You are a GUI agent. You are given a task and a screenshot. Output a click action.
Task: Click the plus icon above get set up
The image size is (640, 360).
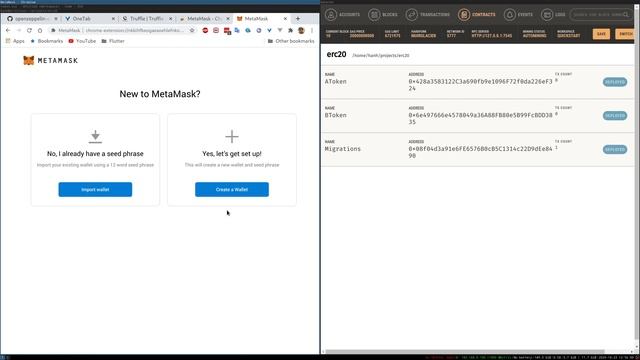click(232, 136)
